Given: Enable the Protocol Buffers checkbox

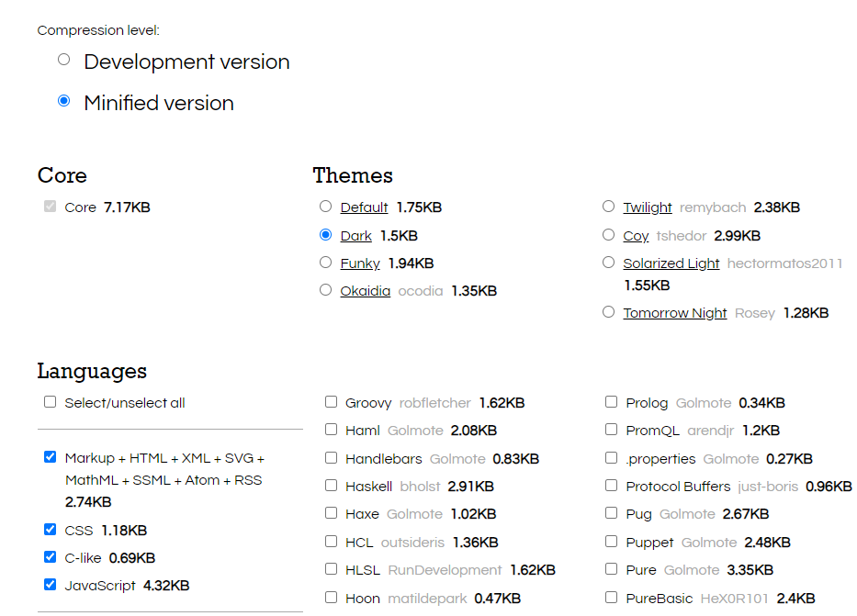Looking at the screenshot, I should click(611, 486).
